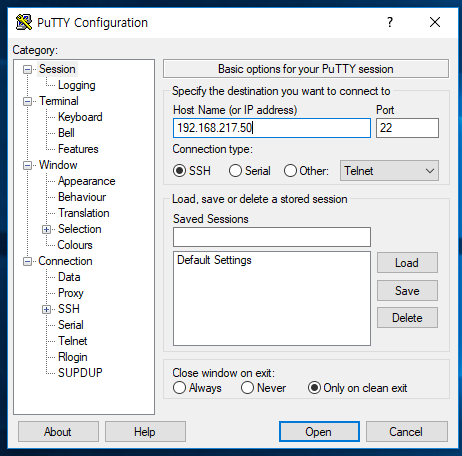Choose Always for close window on exit
462x456 pixels.
(x=179, y=388)
